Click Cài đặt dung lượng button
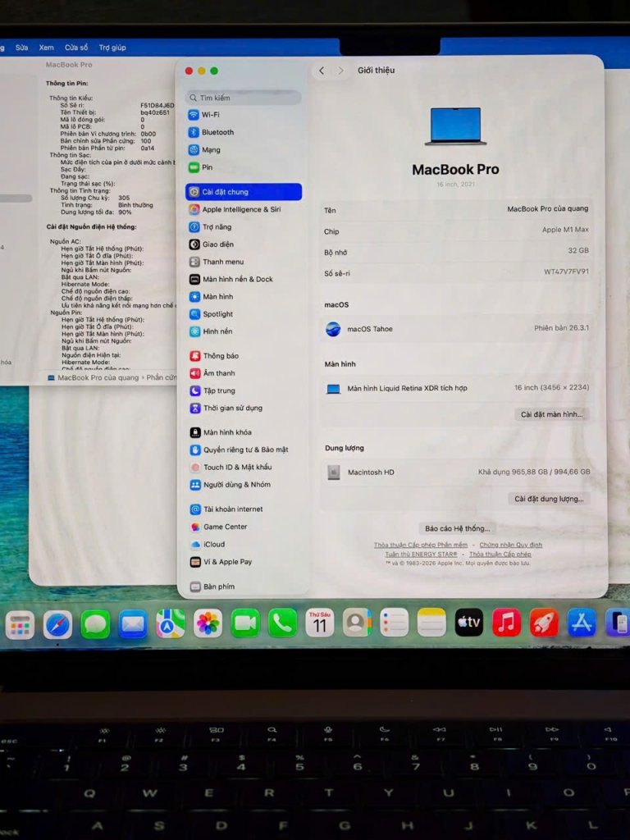The image size is (630, 840). click(549, 499)
